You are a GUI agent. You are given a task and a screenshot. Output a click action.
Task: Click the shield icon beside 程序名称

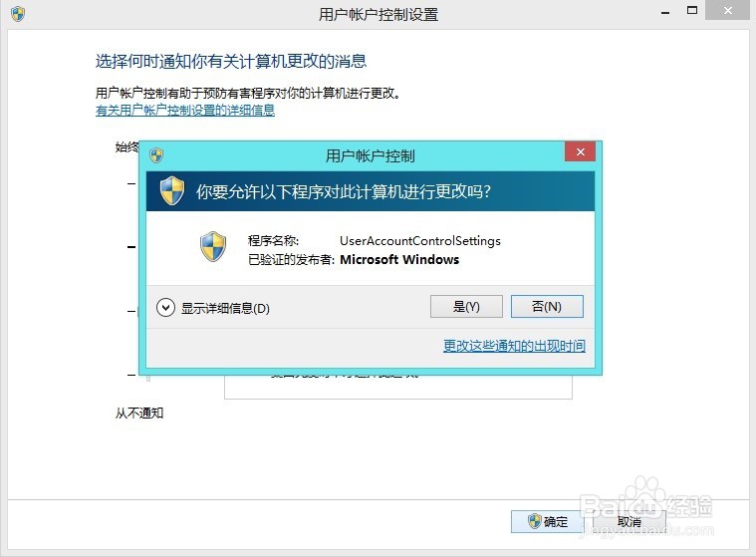click(x=213, y=246)
